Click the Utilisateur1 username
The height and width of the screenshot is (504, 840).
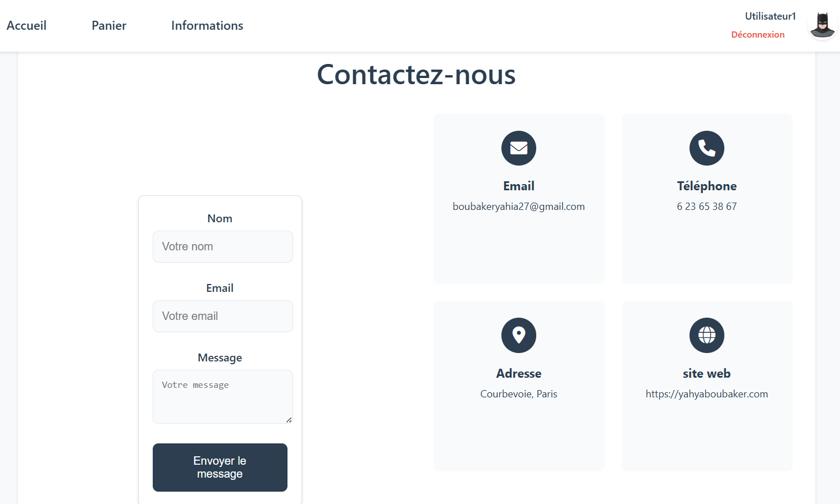[x=770, y=16]
